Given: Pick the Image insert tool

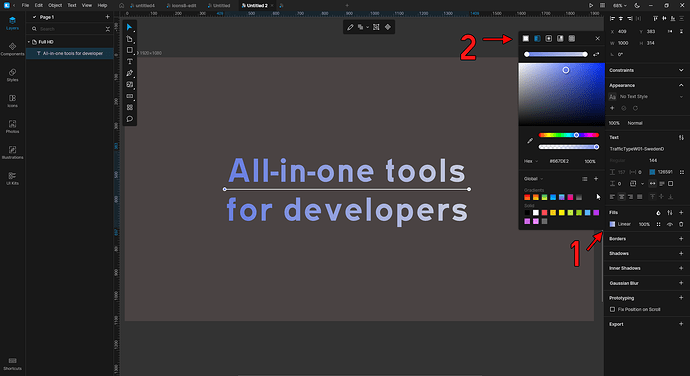Looking at the screenshot, I should [129, 85].
